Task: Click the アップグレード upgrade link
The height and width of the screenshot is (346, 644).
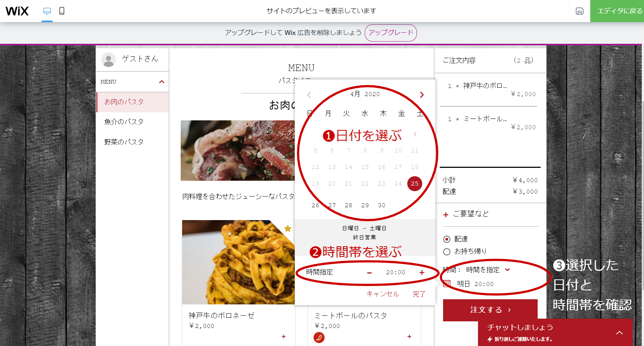Action: coord(391,33)
